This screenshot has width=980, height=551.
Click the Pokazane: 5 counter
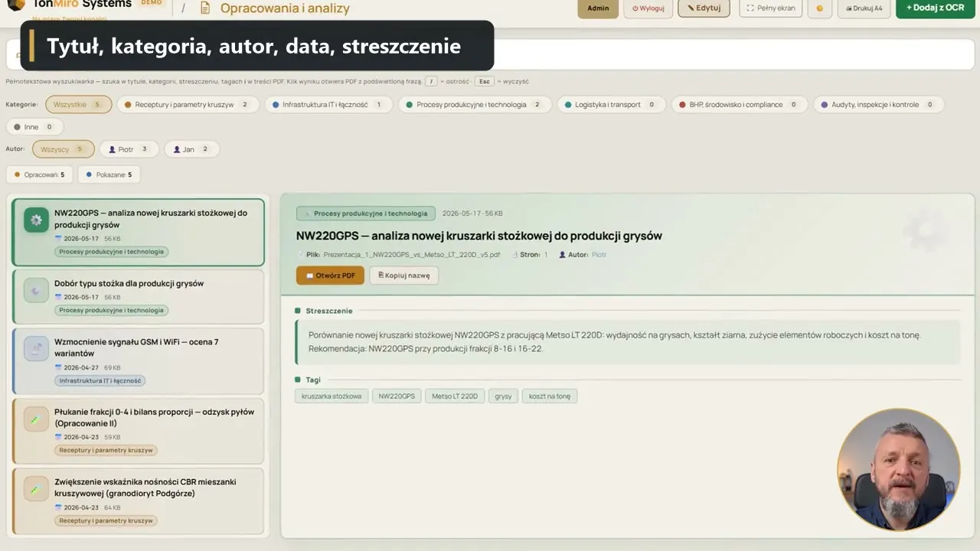click(x=109, y=174)
